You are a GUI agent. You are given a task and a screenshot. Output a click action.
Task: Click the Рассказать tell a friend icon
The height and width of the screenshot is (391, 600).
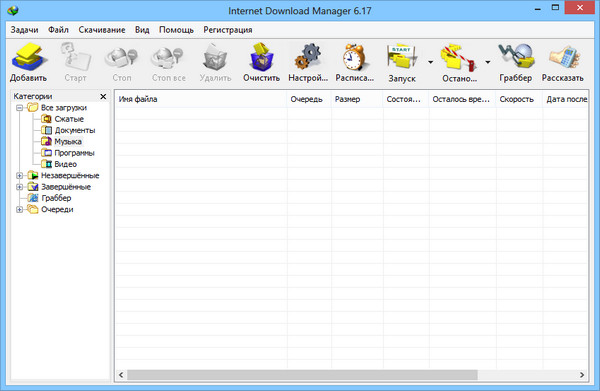pyautogui.click(x=564, y=57)
